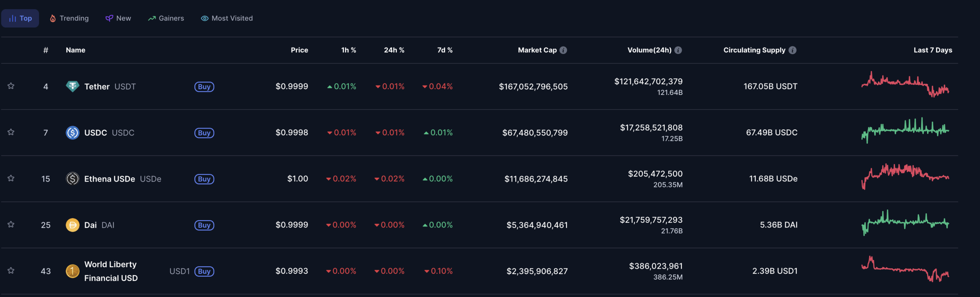Buy Tether USDT
Viewport: 980px width, 297px height.
pos(204,87)
